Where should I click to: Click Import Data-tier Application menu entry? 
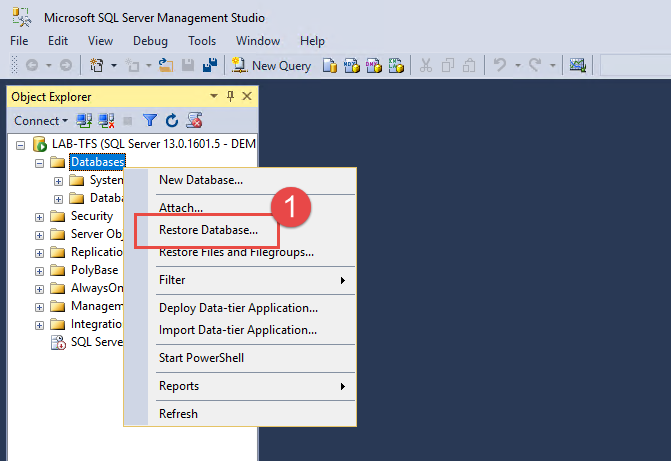238,330
